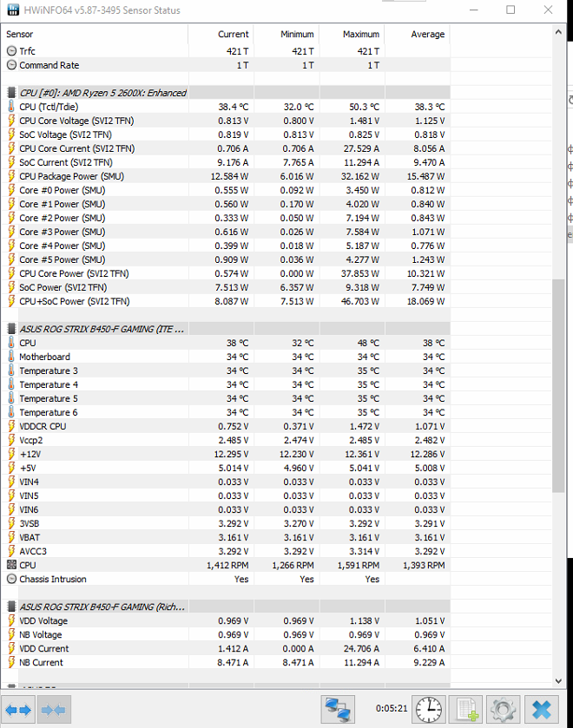Click the collapse columns arrows button

point(54,710)
